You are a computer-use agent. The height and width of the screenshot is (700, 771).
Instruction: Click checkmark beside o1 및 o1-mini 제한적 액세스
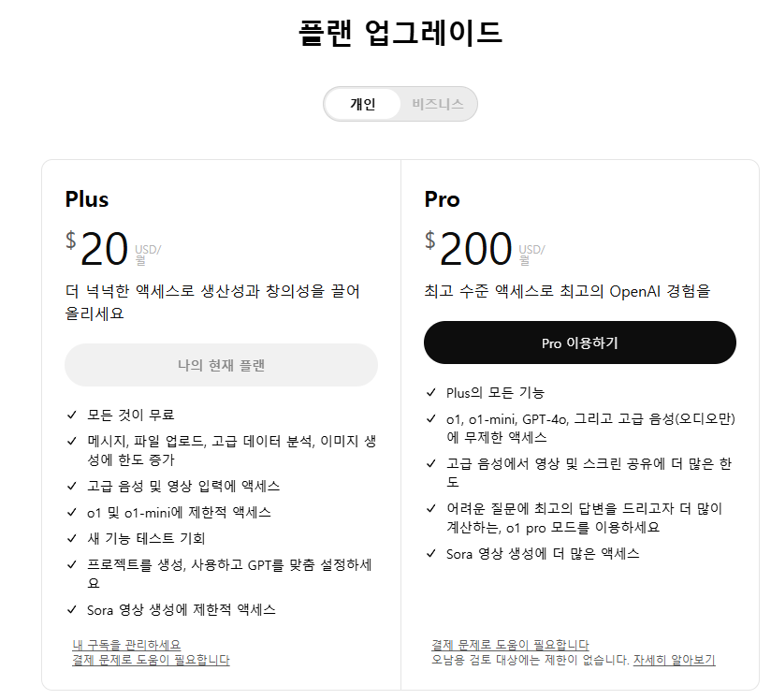pyautogui.click(x=72, y=512)
